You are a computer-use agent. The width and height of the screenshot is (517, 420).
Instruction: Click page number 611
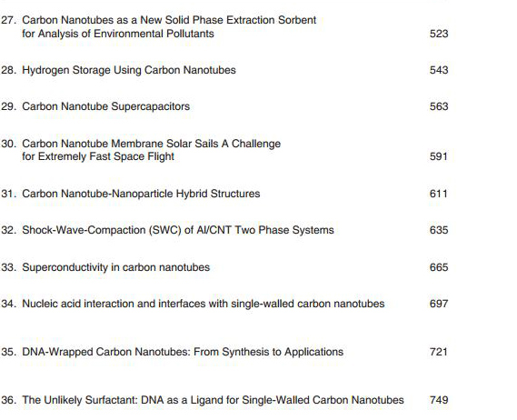(x=439, y=194)
